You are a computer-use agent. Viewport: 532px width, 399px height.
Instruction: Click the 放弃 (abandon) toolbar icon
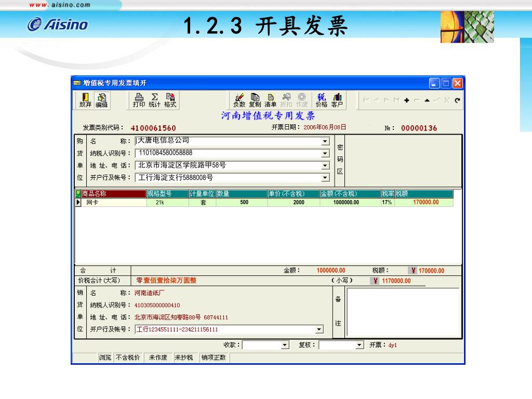[x=85, y=100]
